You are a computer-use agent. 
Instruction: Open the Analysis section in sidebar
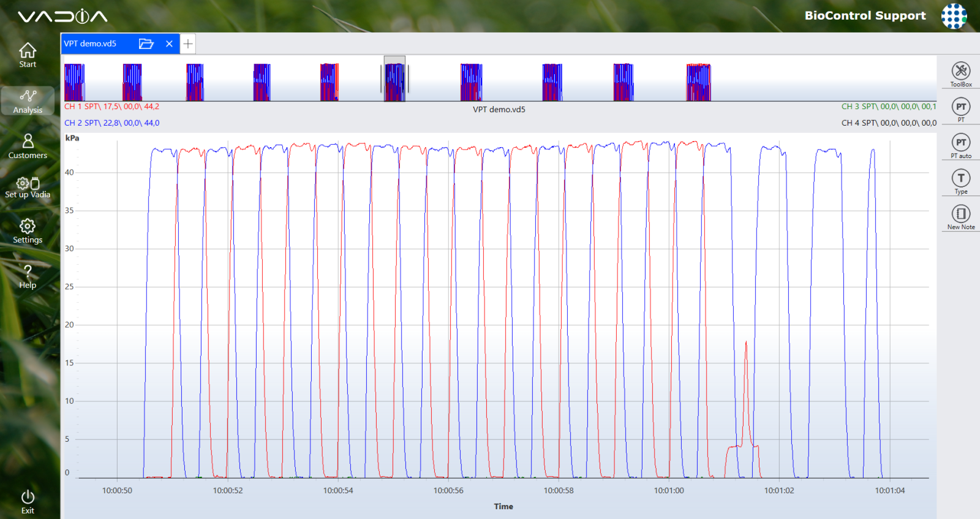(x=28, y=101)
